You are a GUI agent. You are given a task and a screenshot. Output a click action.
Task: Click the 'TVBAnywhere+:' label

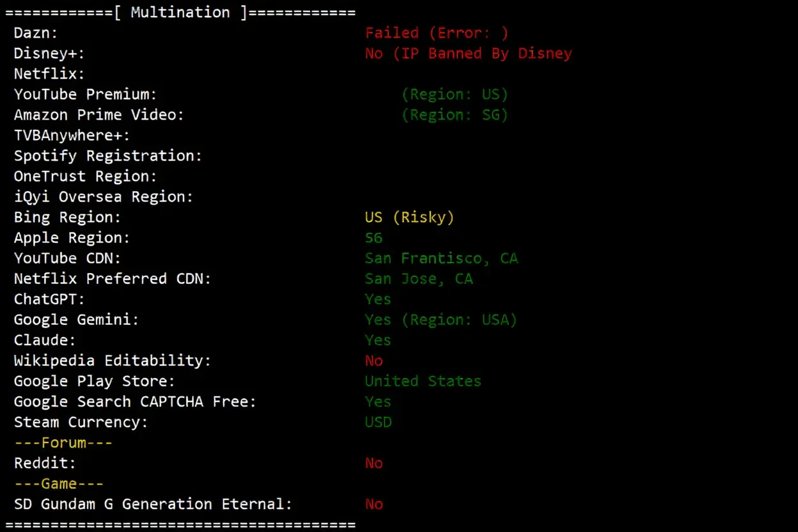[72, 135]
